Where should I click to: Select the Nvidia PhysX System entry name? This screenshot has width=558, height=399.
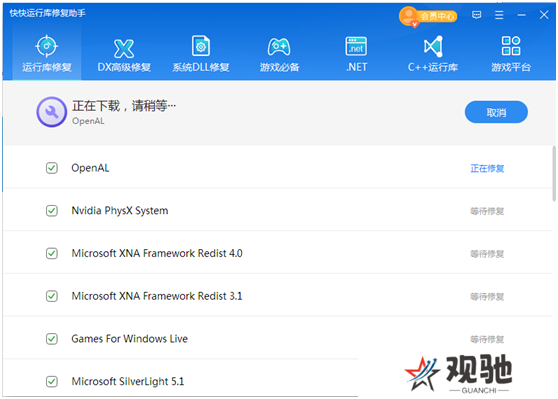tap(120, 211)
